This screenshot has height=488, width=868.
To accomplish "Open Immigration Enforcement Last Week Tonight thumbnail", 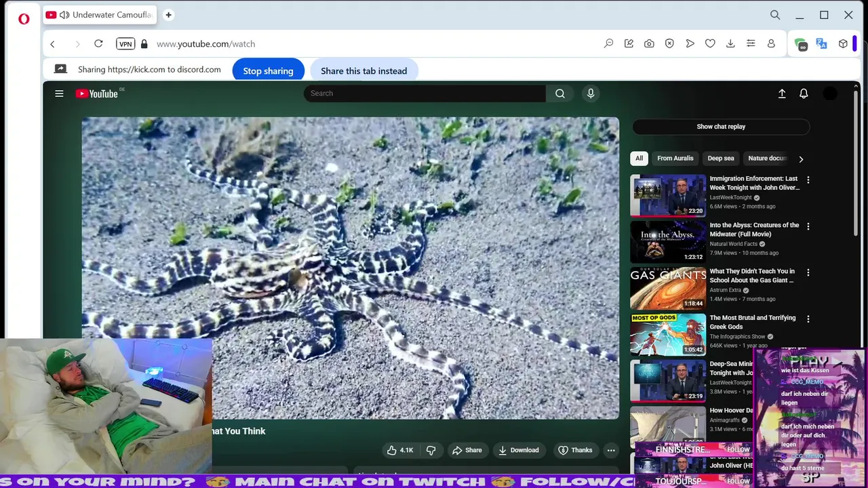I will (x=668, y=196).
